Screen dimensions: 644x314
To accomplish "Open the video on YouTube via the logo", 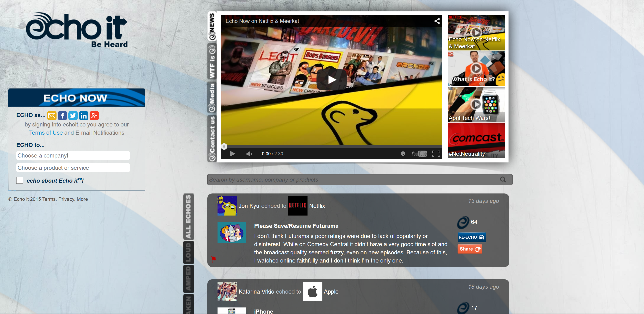I will point(419,154).
